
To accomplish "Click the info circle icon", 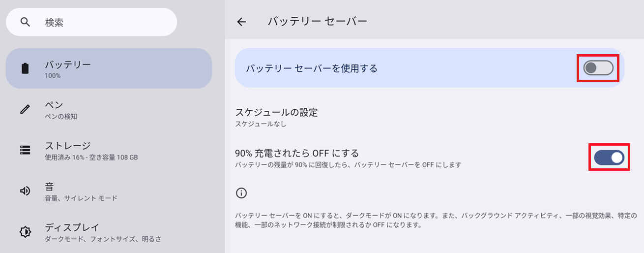I will coord(241,193).
